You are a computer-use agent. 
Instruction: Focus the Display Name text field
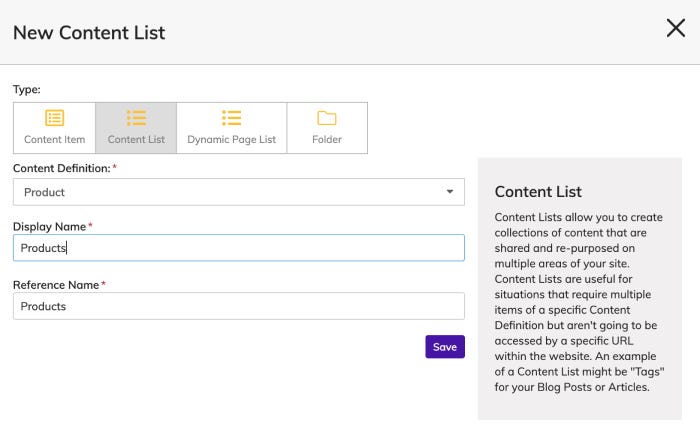238,248
